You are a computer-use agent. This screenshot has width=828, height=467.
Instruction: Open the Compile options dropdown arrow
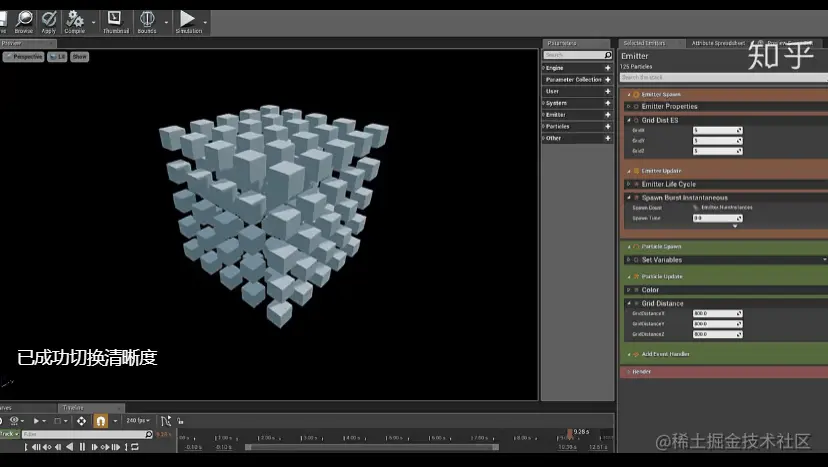pyautogui.click(x=93, y=23)
